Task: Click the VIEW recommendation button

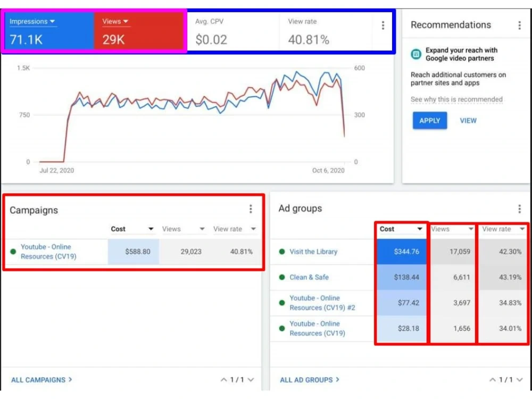Action: point(468,121)
